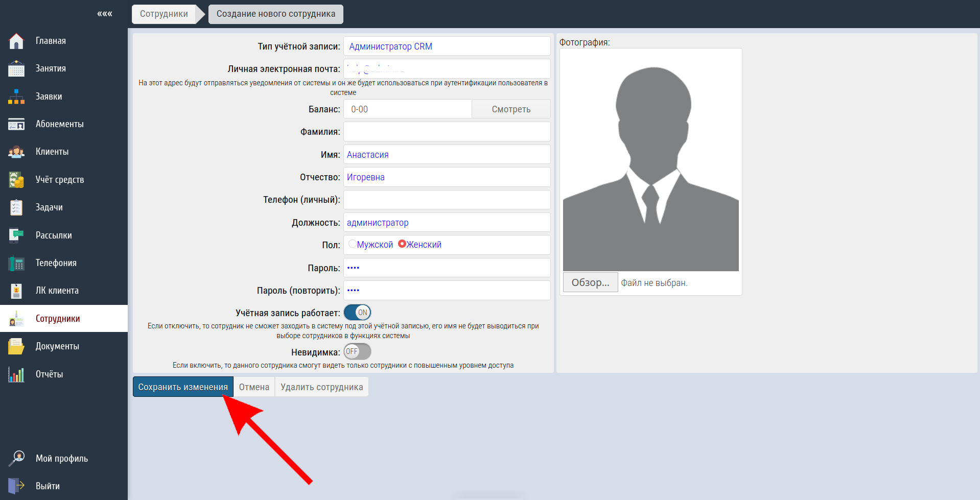Image resolution: width=980 pixels, height=500 pixels.
Task: Open the Телефония section
Action: pos(56,263)
